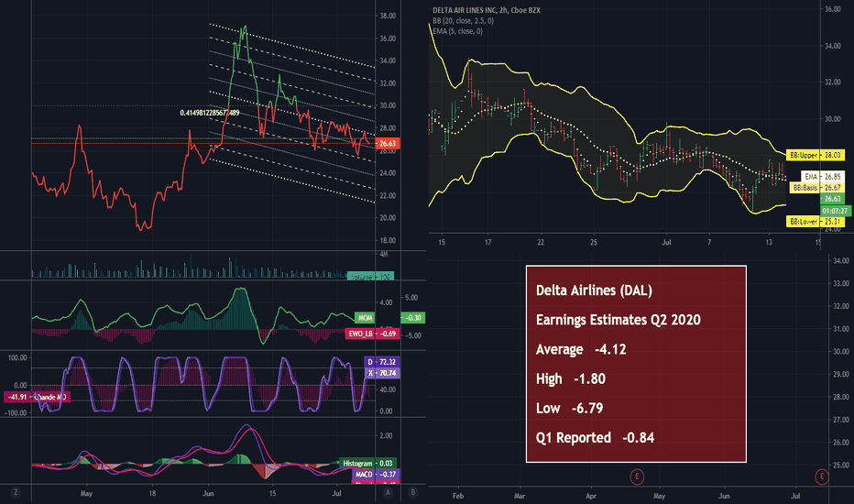
Task: Click the Average -4.12 line
Action: tap(581, 349)
